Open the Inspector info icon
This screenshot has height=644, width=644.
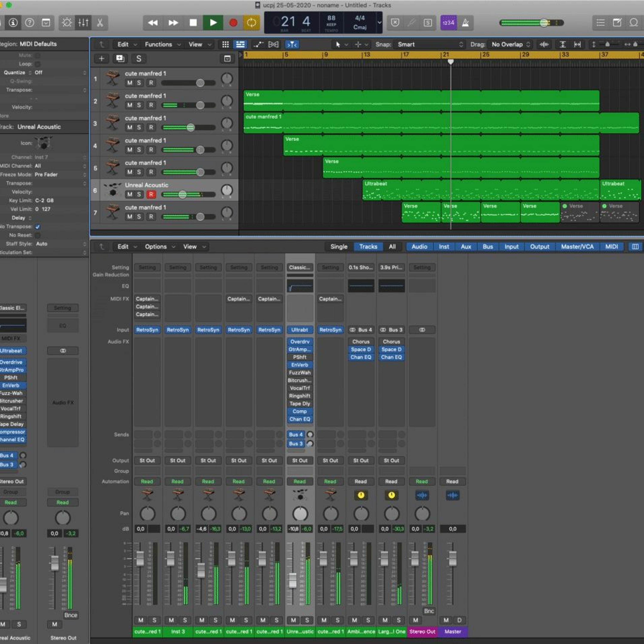coord(13,23)
